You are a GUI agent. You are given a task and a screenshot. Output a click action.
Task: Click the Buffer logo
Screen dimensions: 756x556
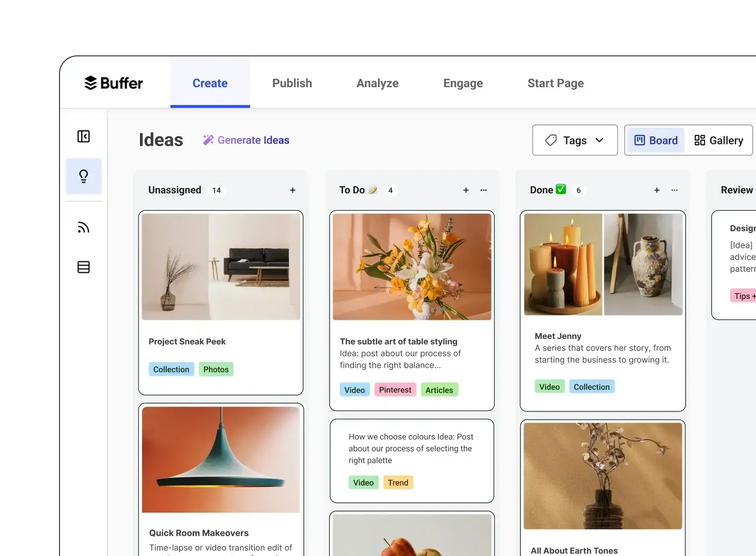(113, 83)
